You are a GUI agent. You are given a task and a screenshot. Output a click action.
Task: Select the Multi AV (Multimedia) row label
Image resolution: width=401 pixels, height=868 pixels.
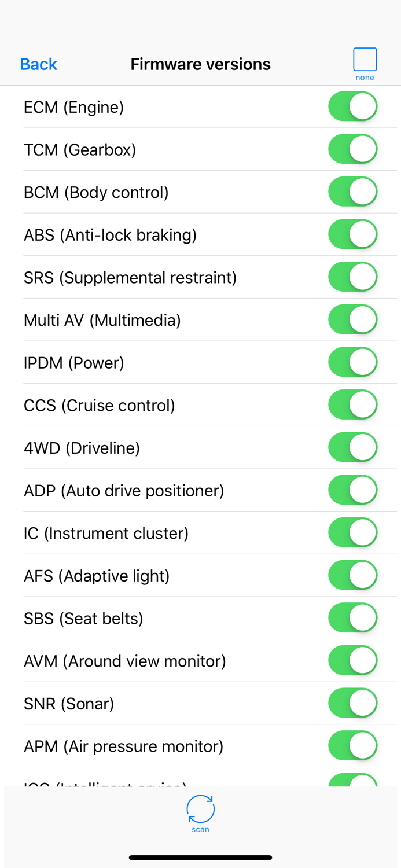(x=102, y=320)
